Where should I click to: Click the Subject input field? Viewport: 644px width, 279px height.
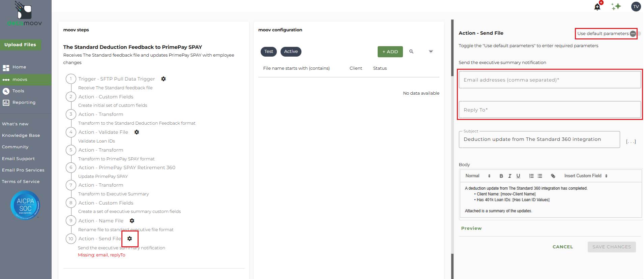539,139
